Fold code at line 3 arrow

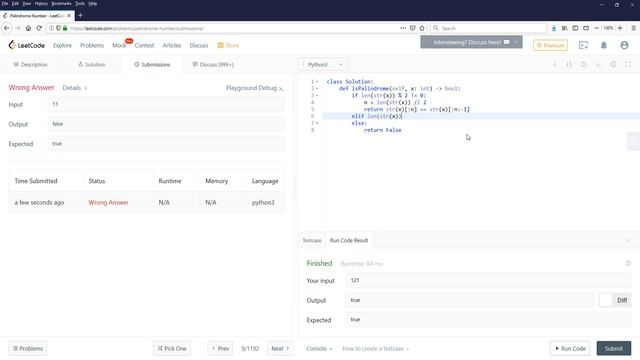point(317,96)
